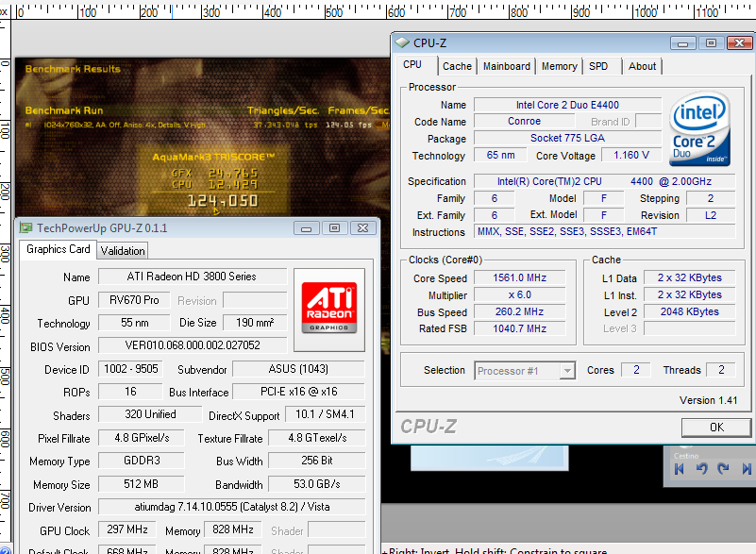Click the horizontal ruler at the top
The width and height of the screenshot is (756, 554).
(x=383, y=10)
